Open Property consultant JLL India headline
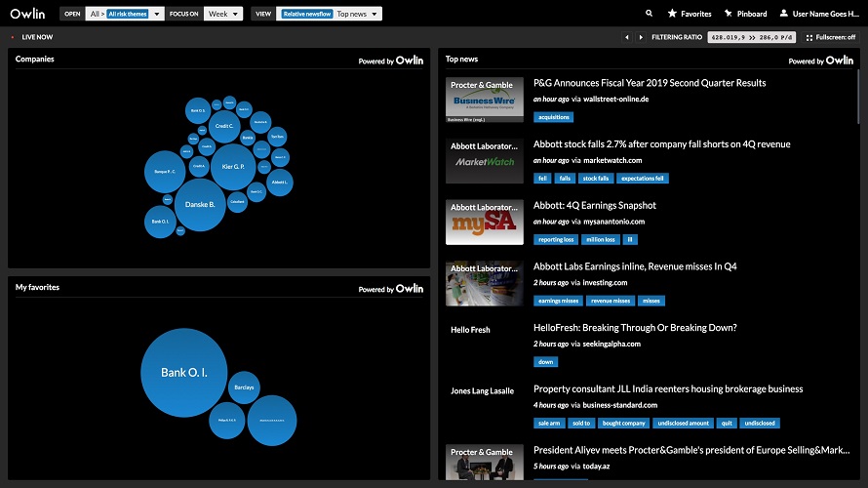This screenshot has height=488, width=868. (668, 388)
